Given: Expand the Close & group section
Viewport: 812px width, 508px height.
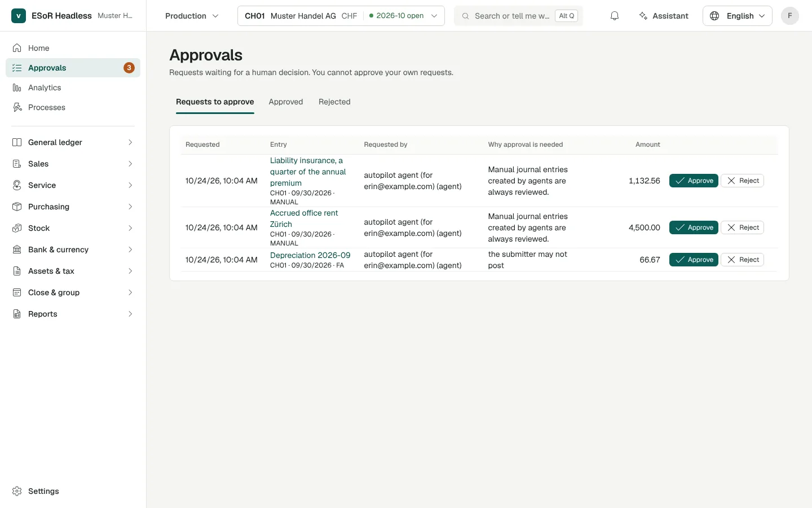Looking at the screenshot, I should pyautogui.click(x=73, y=292).
